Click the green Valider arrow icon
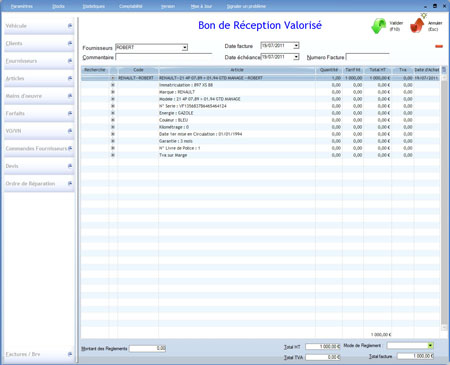Screen dimensions: 450x365 (379, 26)
